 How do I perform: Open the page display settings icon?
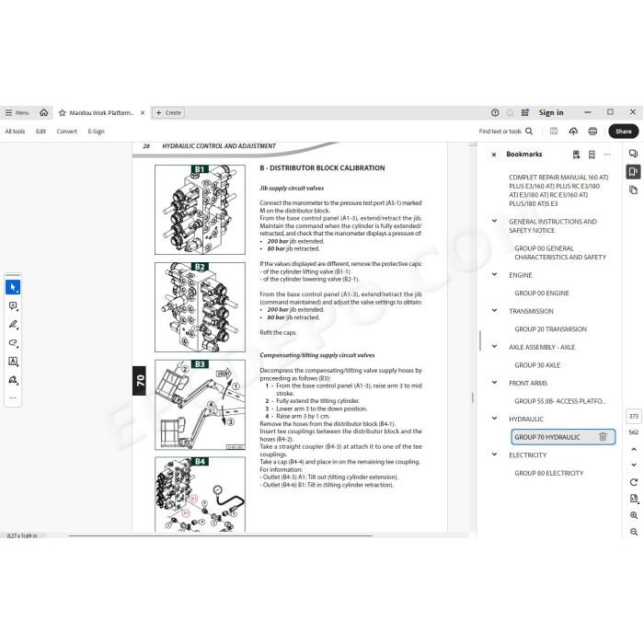[633, 499]
